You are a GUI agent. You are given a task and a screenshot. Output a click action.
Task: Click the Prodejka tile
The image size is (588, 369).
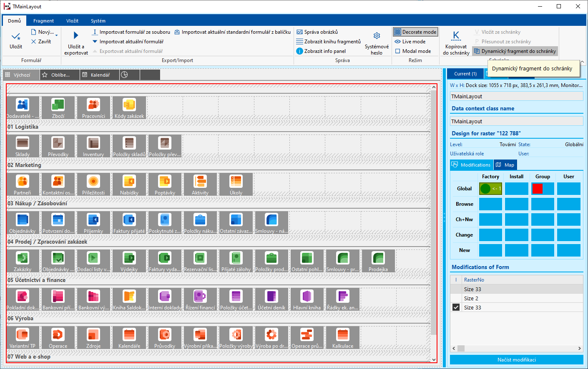click(378, 261)
